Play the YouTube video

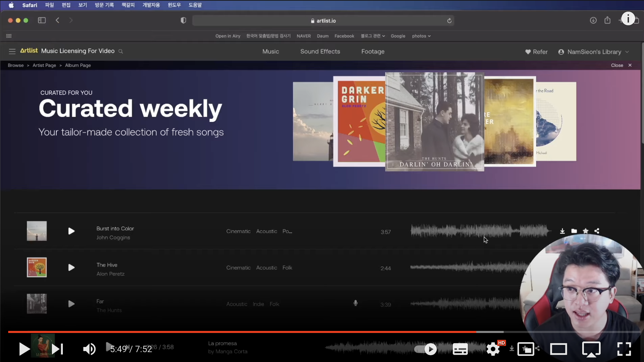pyautogui.click(x=24, y=349)
